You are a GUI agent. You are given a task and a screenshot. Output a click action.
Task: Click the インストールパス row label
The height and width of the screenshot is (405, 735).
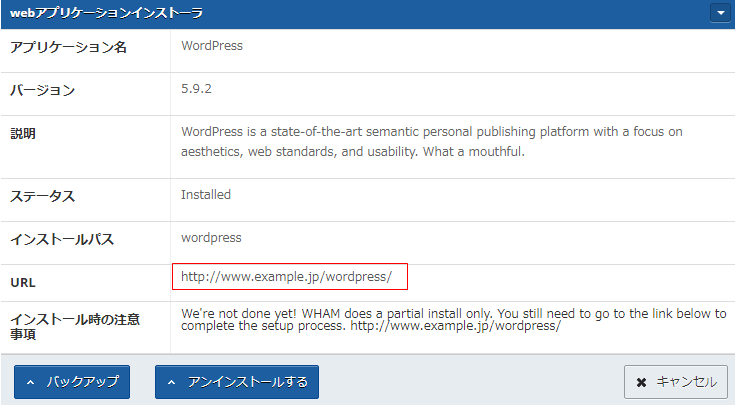click(61, 239)
